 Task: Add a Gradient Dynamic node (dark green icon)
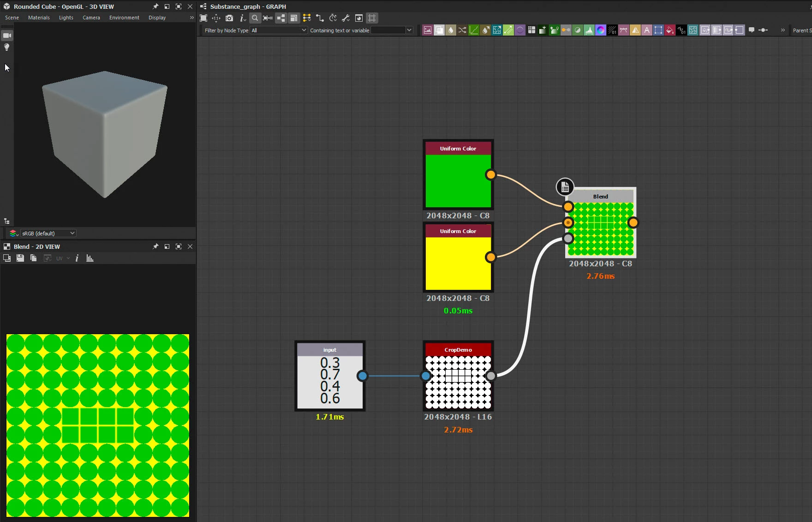coord(543,30)
